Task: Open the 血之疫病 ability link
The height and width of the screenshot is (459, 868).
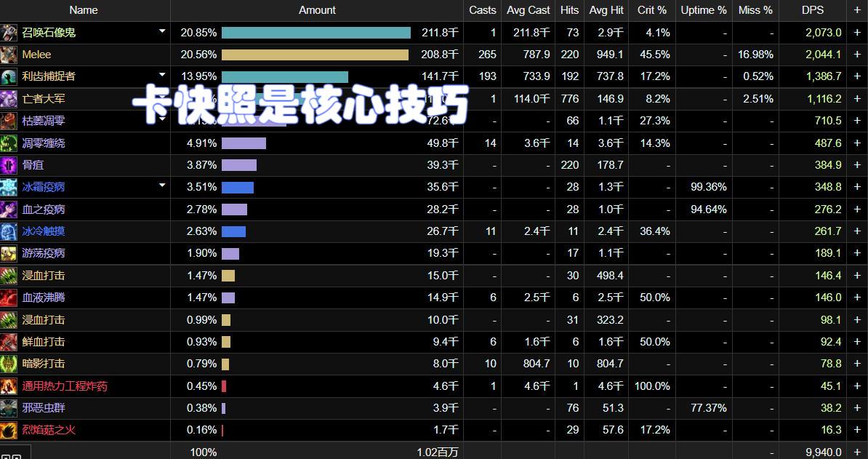Action: point(44,209)
